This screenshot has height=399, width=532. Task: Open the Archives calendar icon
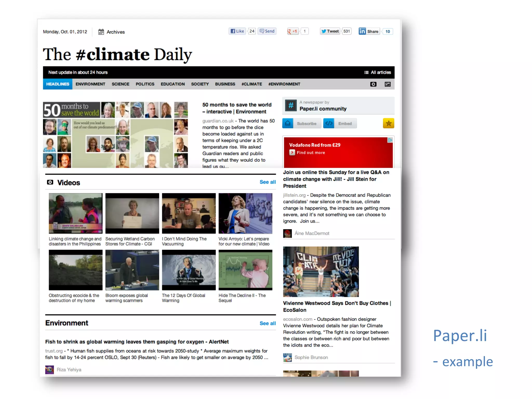pos(101,32)
